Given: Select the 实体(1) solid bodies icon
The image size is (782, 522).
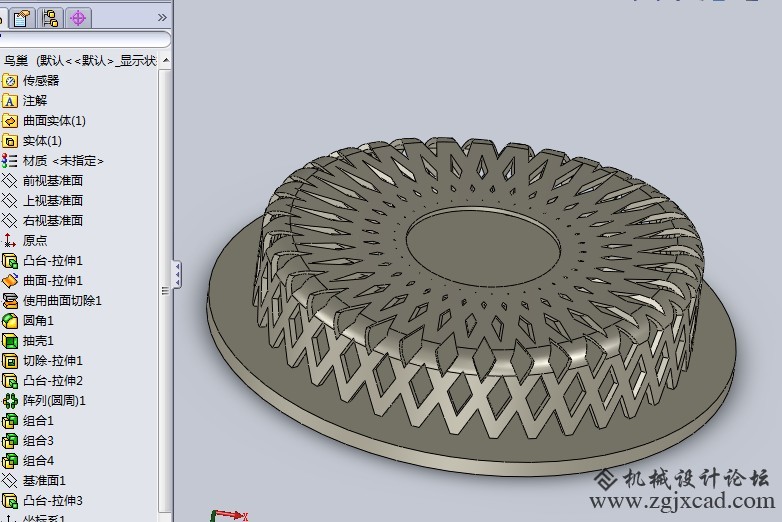Looking at the screenshot, I should pos(9,141).
